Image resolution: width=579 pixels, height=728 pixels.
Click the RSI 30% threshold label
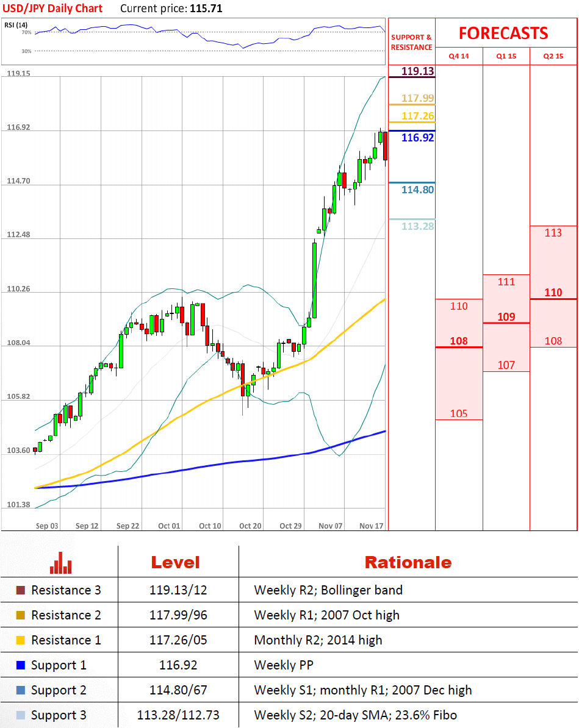(x=26, y=51)
